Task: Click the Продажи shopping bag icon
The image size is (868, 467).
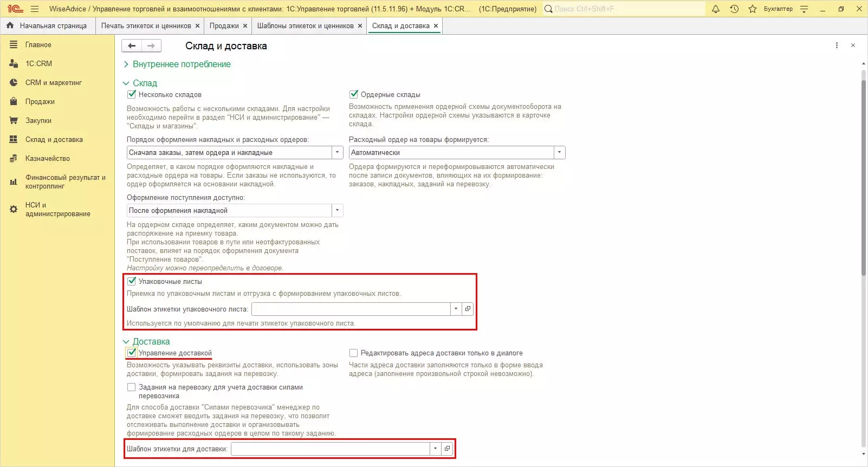Action: (14, 101)
